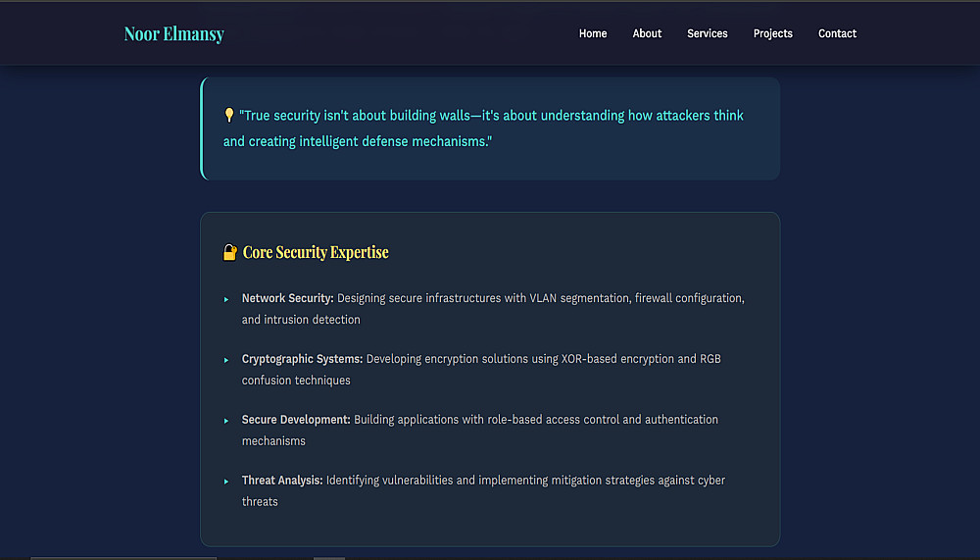Screen dimensions: 980x560
Task: Click the arrow bullet before Secure Development
Action: click(226, 421)
